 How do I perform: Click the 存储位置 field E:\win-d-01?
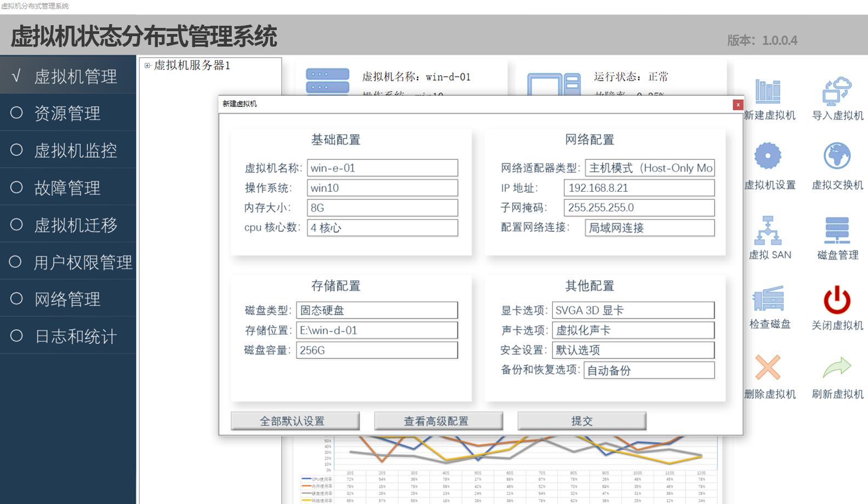377,330
